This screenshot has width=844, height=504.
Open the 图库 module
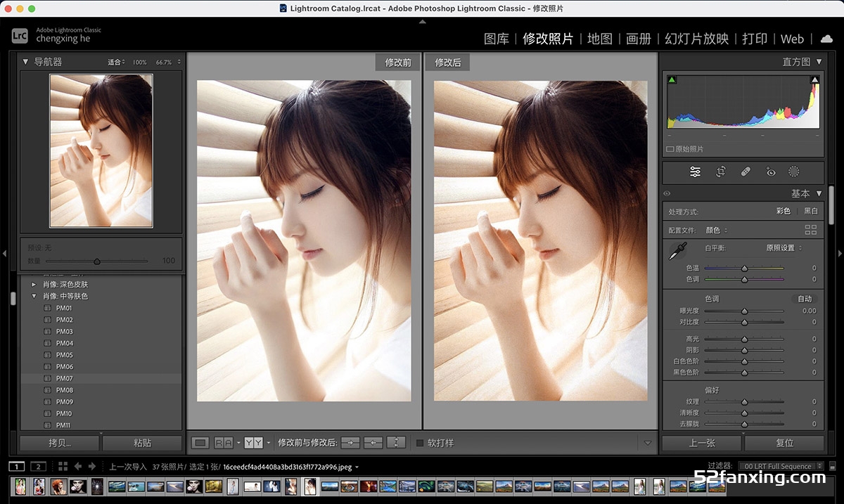497,39
